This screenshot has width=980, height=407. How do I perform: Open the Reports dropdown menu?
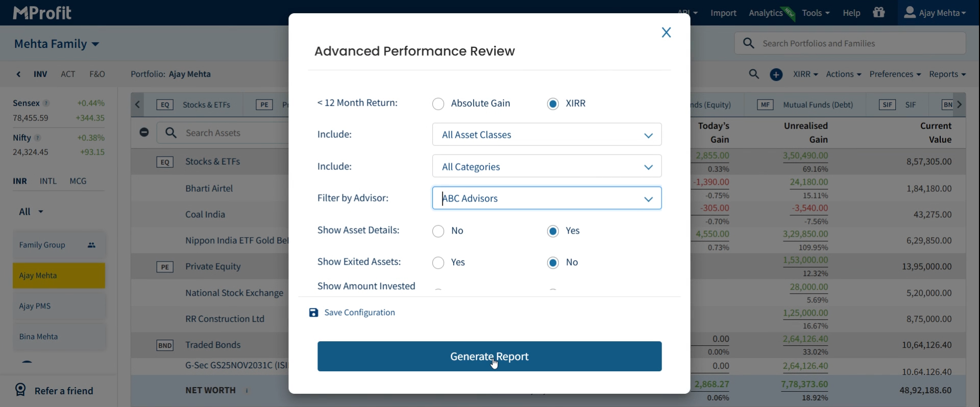[948, 74]
